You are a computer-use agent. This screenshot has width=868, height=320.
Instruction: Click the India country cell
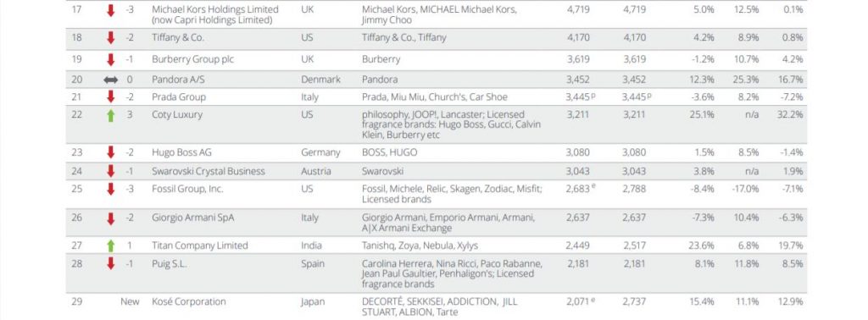tap(311, 246)
